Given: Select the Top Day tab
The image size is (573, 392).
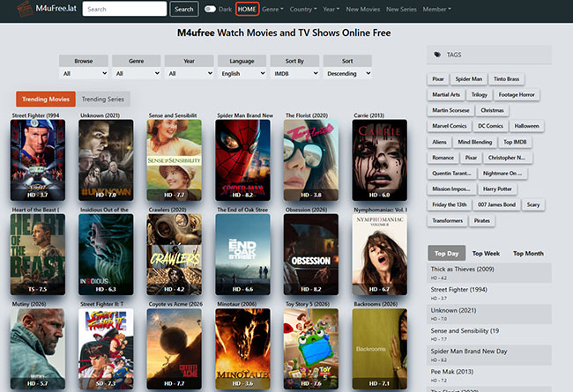Looking at the screenshot, I should pos(447,253).
